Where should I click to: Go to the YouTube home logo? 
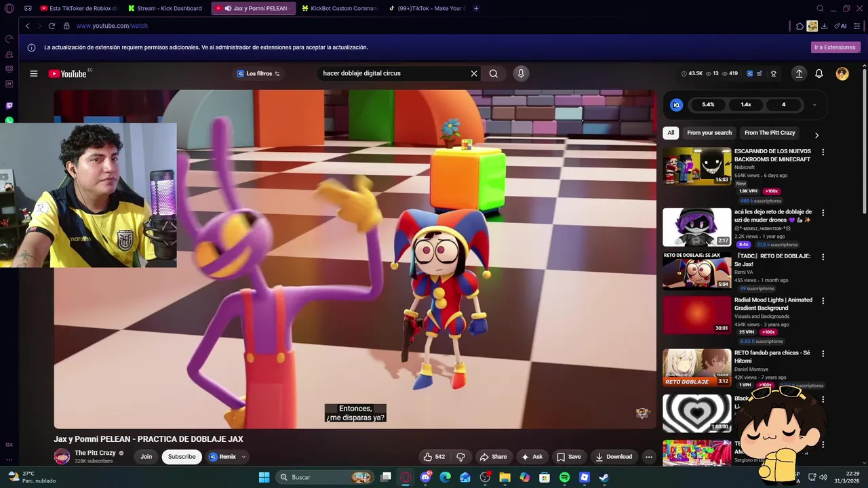68,73
